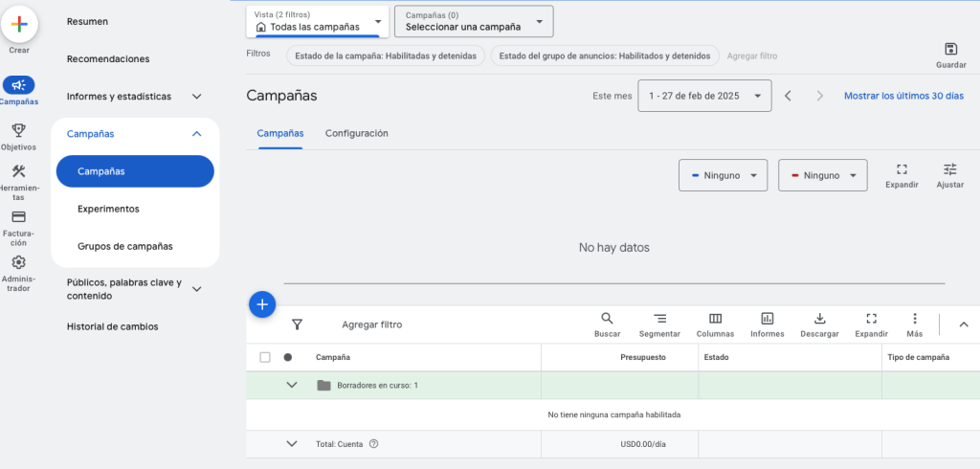Open the Administrador gear icon
Viewport: 980px width, 469px height.
click(19, 262)
